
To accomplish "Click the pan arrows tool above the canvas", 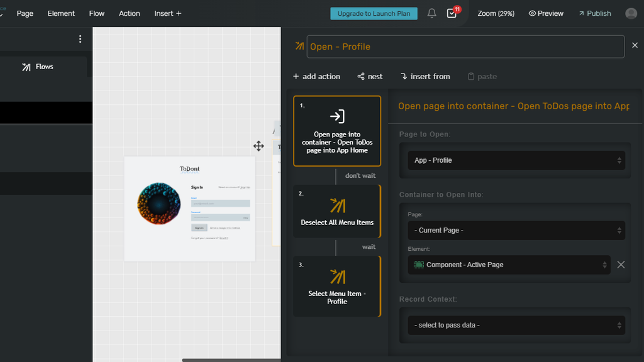I will click(x=258, y=146).
